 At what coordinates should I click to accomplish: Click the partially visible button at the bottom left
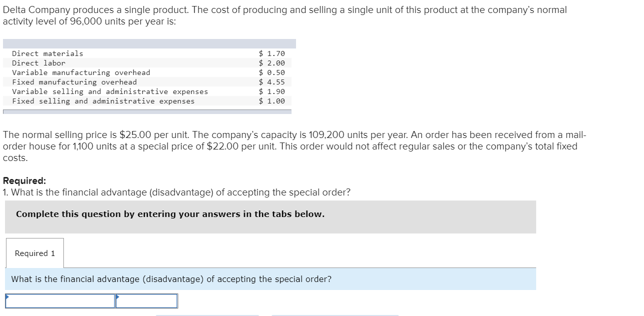point(208,315)
